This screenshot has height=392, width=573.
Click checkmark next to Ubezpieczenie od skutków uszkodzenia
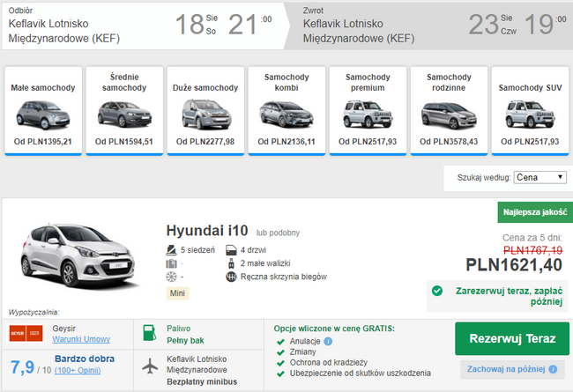(280, 374)
